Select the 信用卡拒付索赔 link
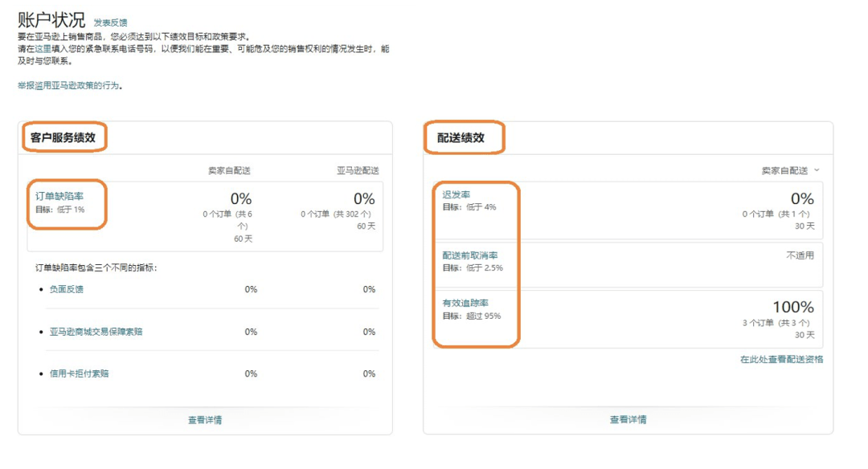The height and width of the screenshot is (469, 868). (79, 373)
